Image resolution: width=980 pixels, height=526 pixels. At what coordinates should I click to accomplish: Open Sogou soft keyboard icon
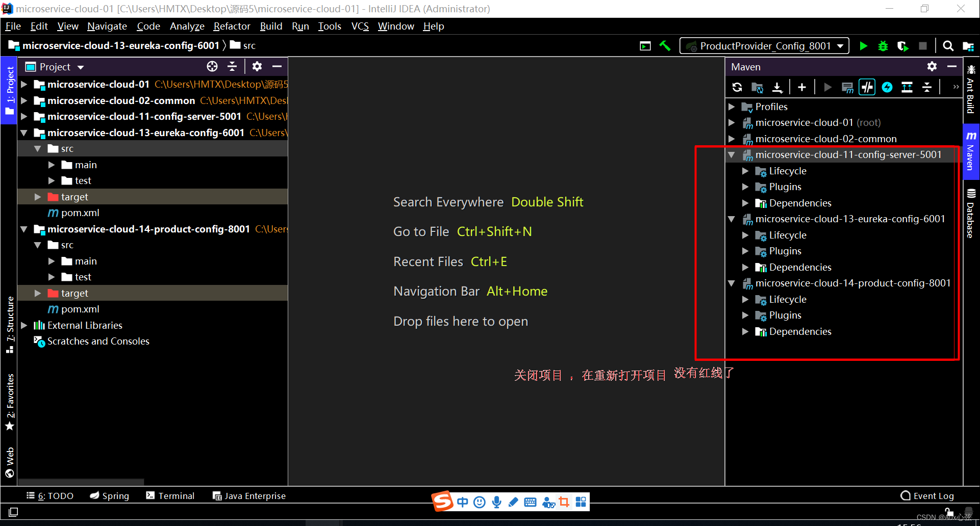tap(530, 503)
